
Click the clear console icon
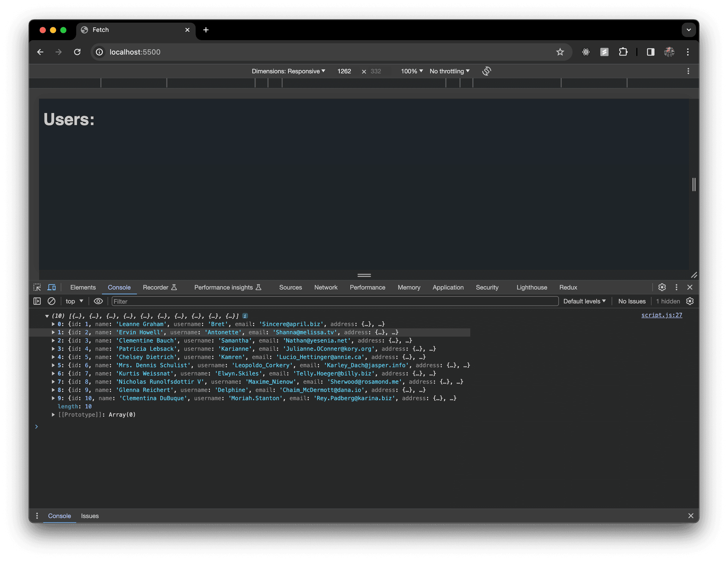pos(51,301)
